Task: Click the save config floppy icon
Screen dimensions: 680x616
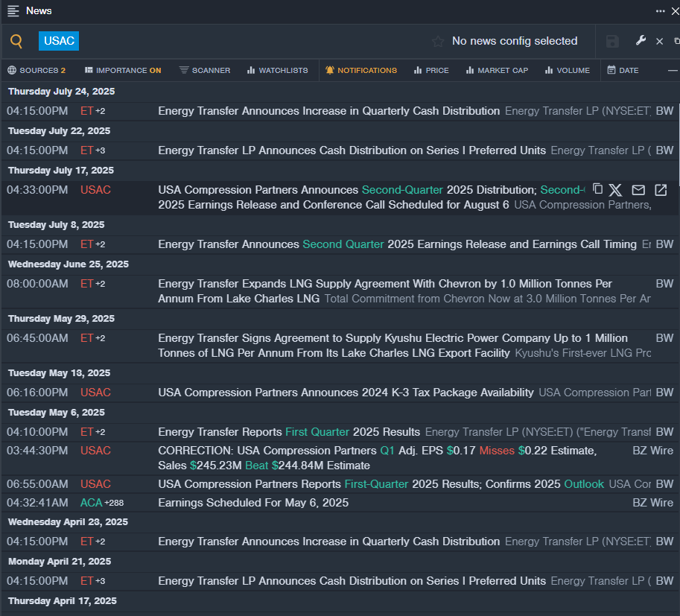Action: coord(612,41)
